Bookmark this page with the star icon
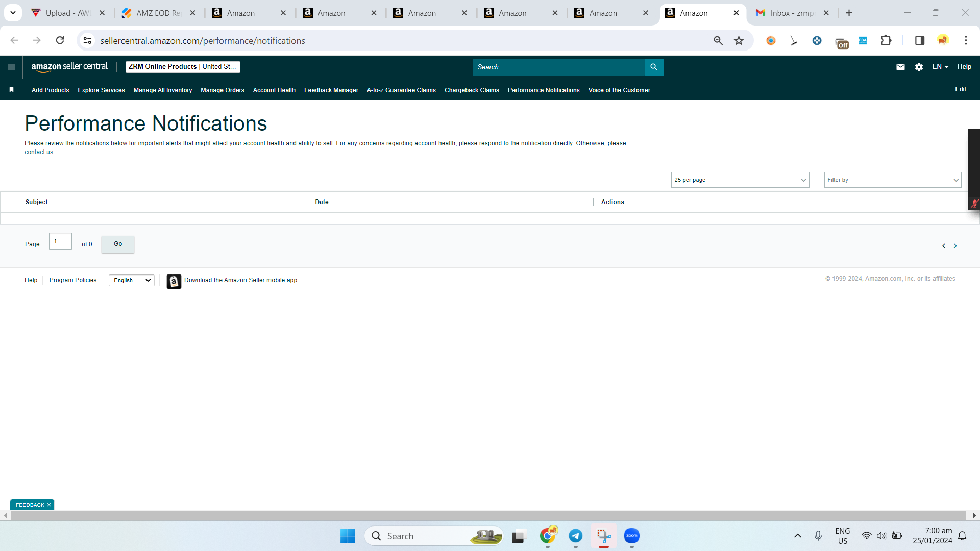 [x=739, y=40]
